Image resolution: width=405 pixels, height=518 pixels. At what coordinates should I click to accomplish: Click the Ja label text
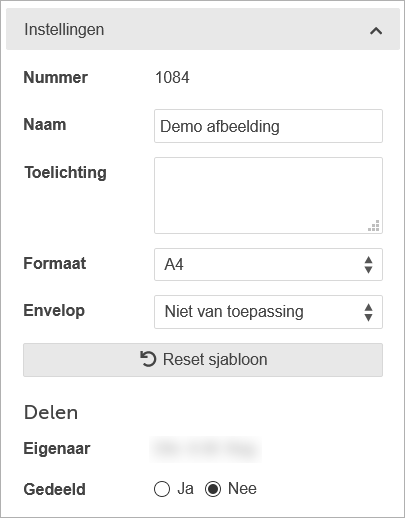(185, 489)
